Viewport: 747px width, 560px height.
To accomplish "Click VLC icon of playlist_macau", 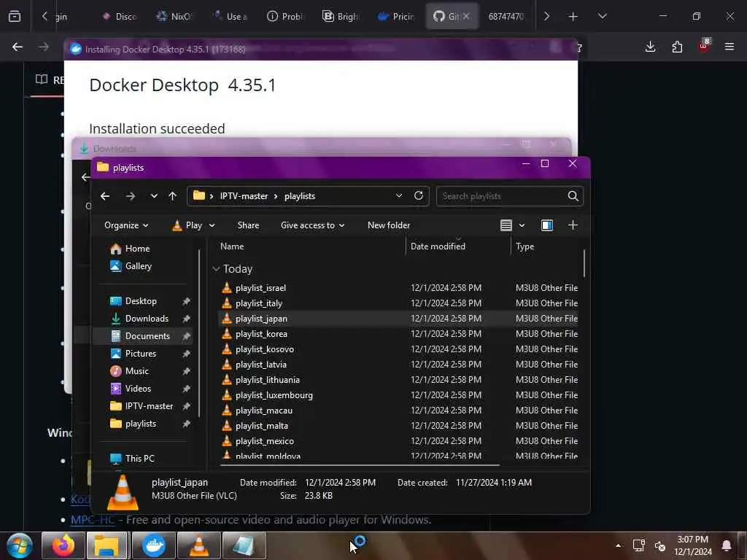I will point(227,410).
